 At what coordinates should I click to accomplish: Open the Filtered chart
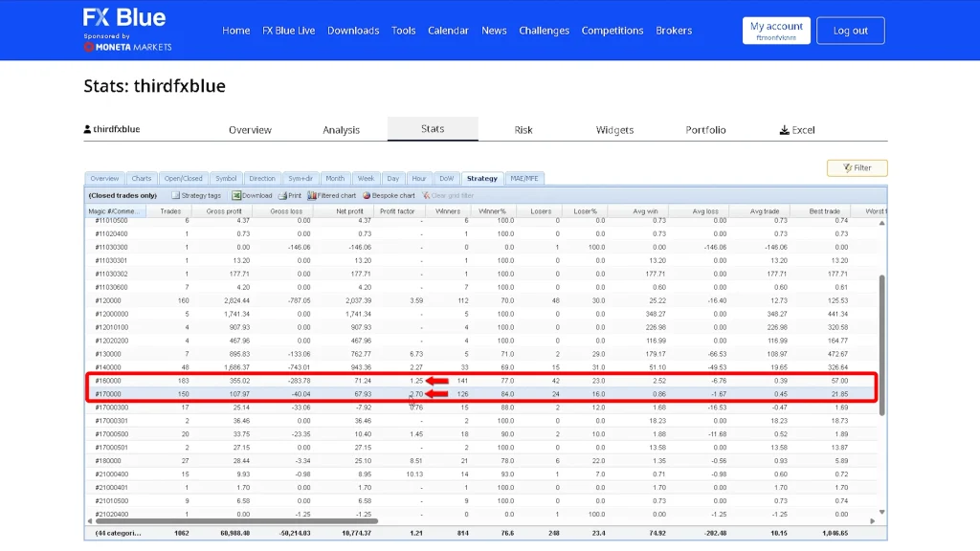tap(332, 195)
